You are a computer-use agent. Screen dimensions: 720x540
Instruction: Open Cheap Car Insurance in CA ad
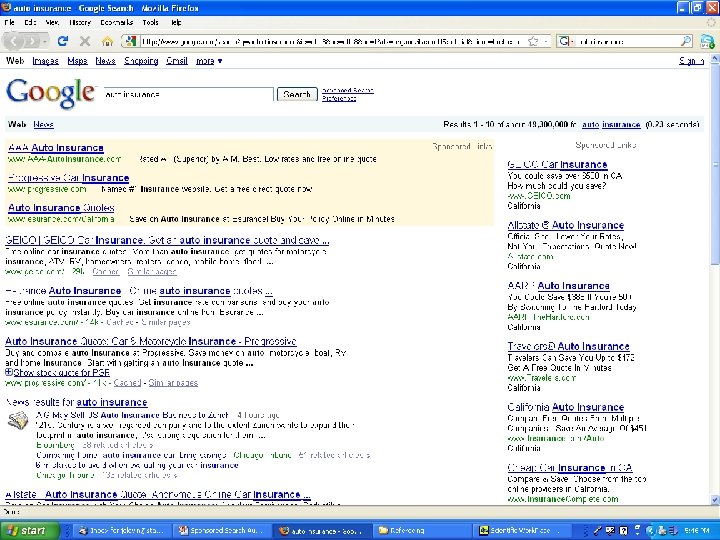570,467
